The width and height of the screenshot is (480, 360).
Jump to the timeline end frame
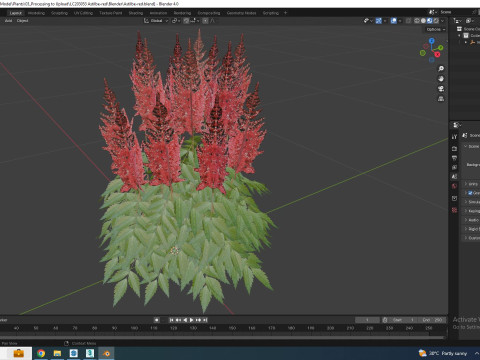pyautogui.click(x=205, y=320)
